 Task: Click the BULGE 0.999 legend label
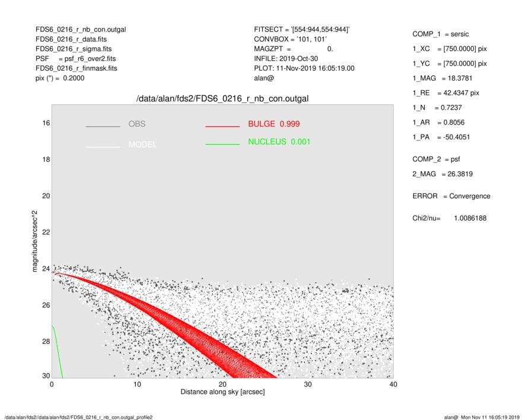(274, 124)
